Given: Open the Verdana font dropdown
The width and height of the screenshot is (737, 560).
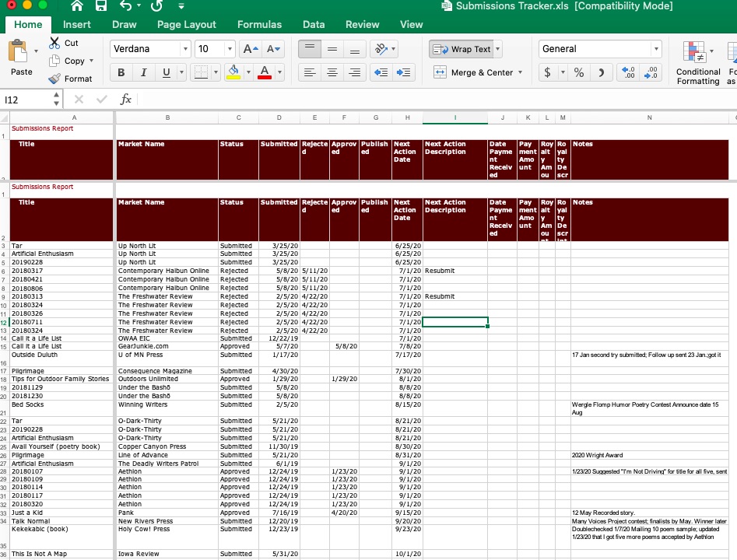Looking at the screenshot, I should click(x=185, y=48).
